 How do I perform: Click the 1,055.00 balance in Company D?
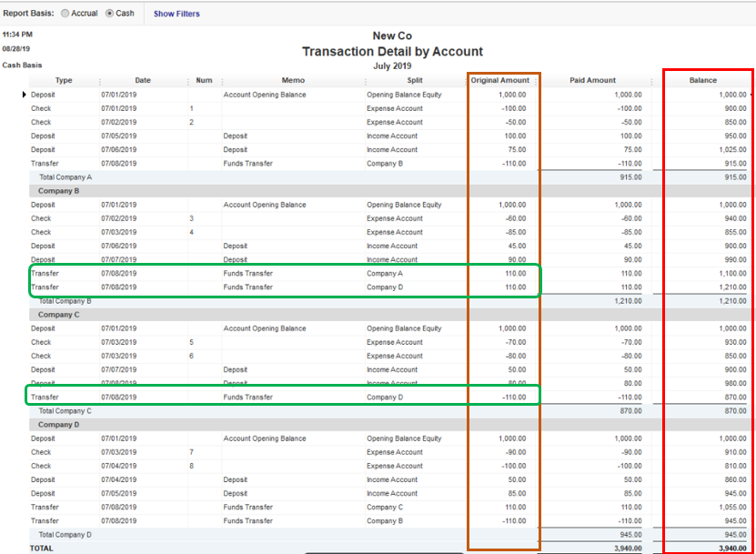point(732,508)
